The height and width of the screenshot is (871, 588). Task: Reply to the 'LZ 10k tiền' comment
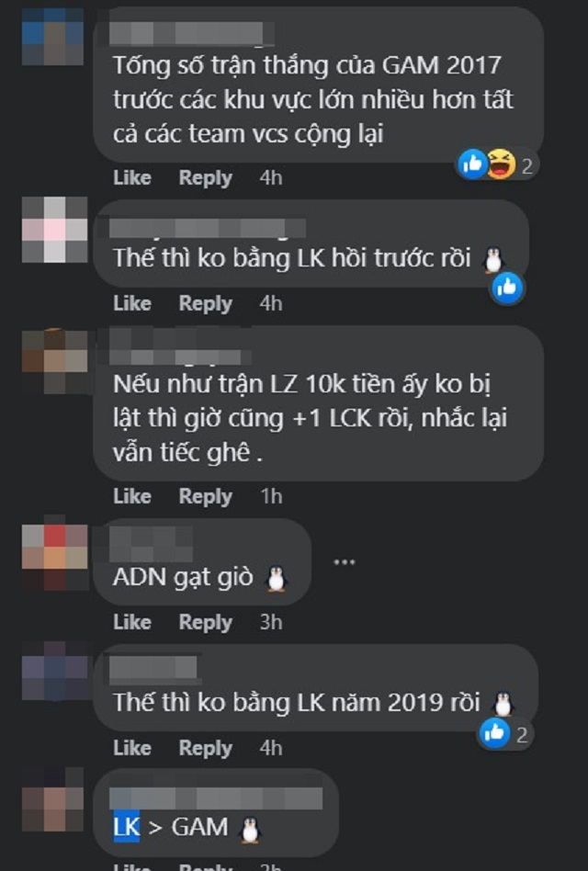(x=206, y=496)
